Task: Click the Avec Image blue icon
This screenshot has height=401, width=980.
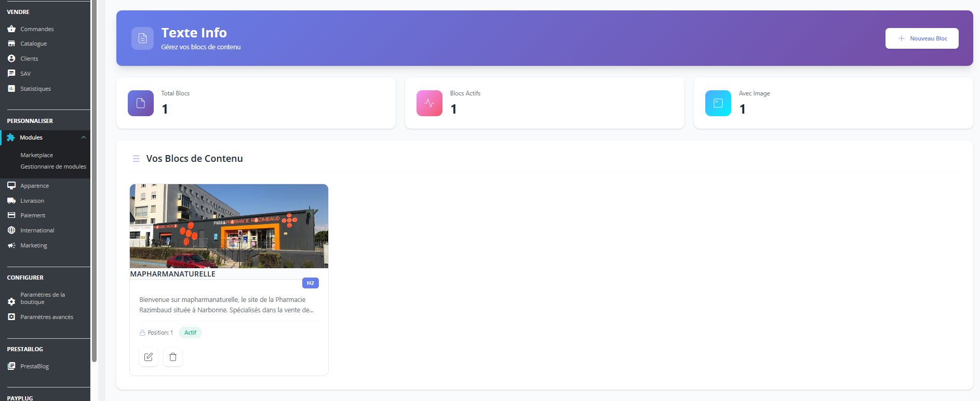Action: point(718,103)
